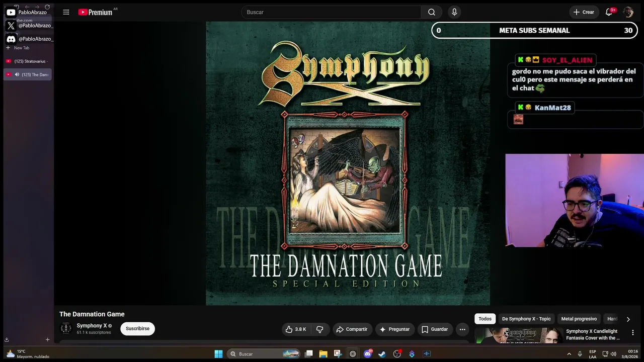Share the video with Compartir
Screen dimensions: 644x362
[x=352, y=329]
